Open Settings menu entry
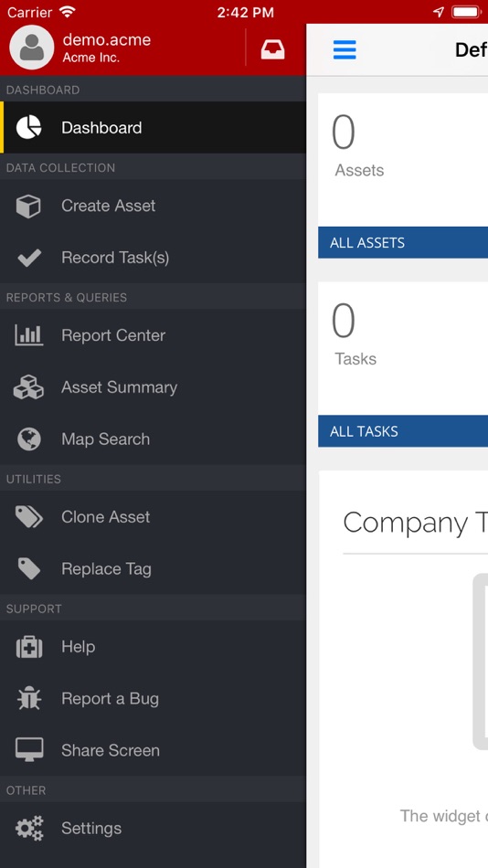This screenshot has height=868, width=488. point(153,828)
